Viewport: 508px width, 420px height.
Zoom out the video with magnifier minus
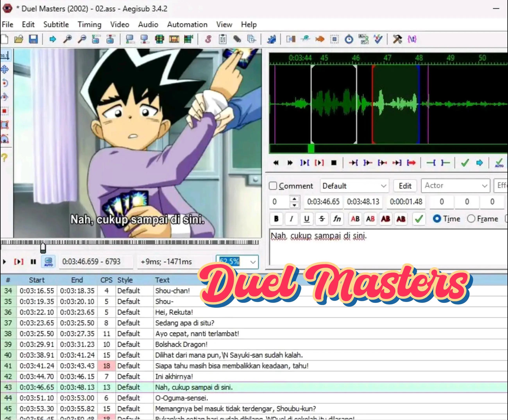point(82,39)
